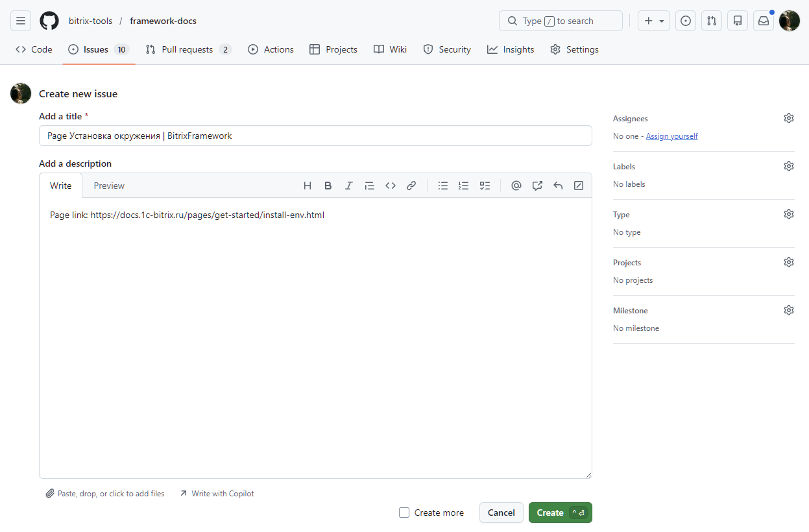Open the notifications inbox icon
809x532 pixels.
[x=764, y=21]
